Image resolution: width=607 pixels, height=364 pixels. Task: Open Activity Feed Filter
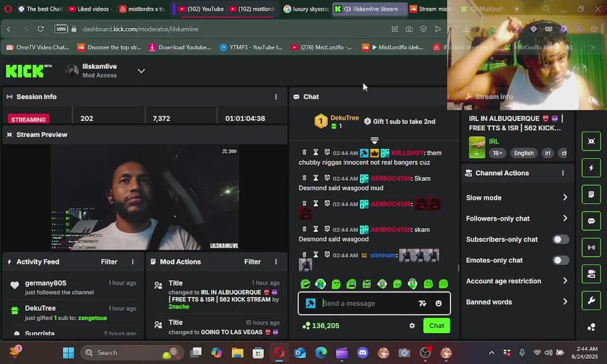click(109, 262)
